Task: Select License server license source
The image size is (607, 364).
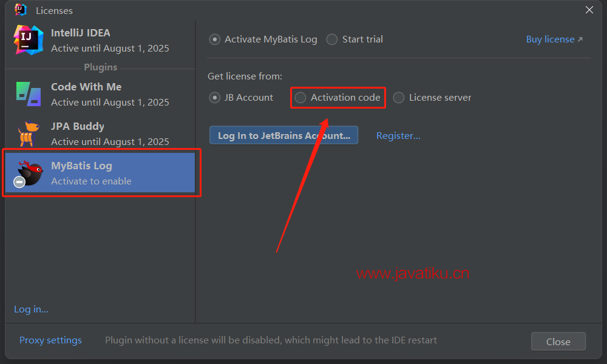Action: point(432,98)
